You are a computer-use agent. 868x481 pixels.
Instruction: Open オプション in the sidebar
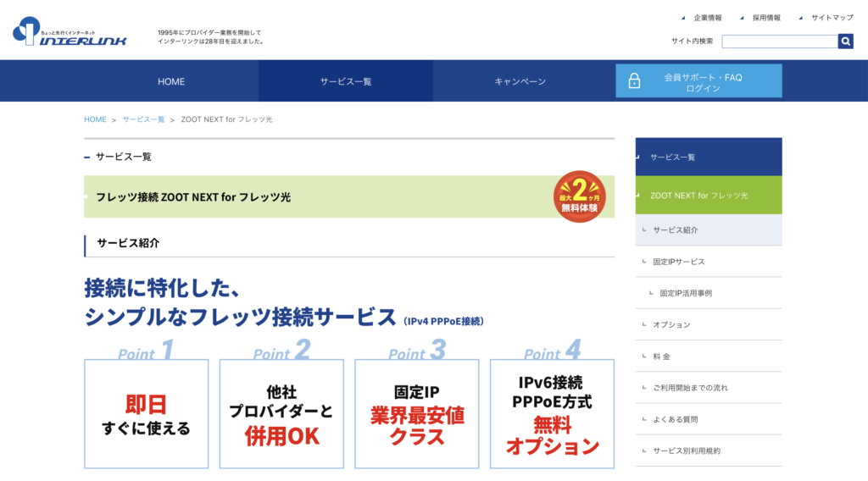(x=709, y=324)
